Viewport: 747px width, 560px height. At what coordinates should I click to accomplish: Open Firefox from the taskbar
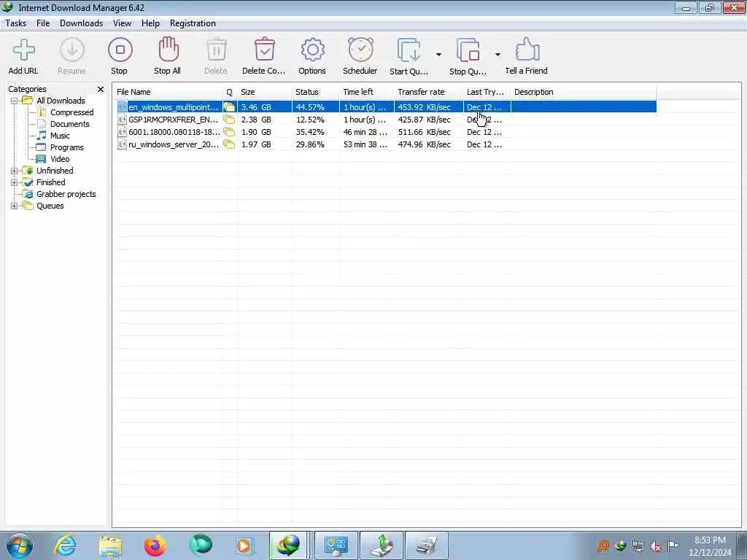click(x=155, y=545)
